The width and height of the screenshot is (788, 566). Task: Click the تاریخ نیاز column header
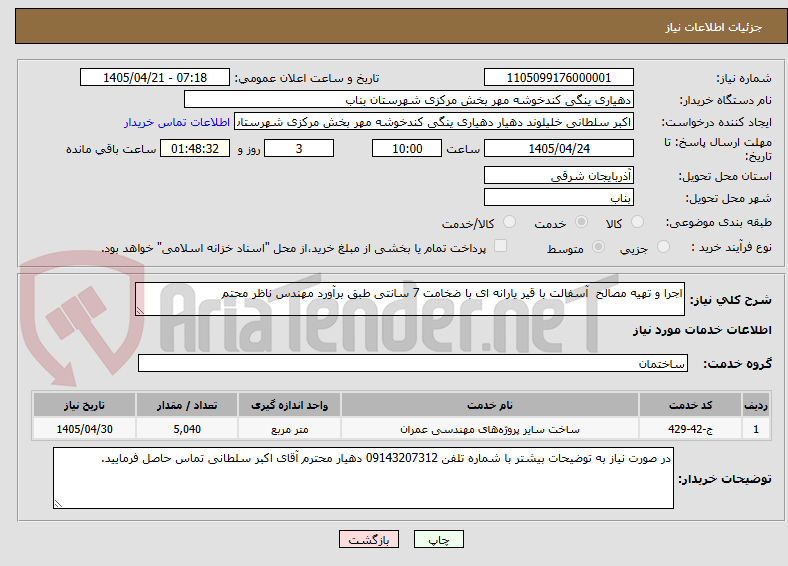84,405
